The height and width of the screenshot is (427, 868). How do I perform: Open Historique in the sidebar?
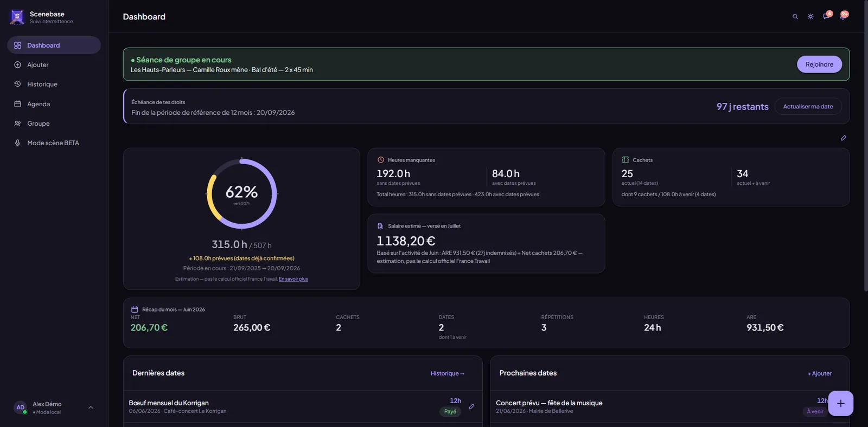pos(54,84)
